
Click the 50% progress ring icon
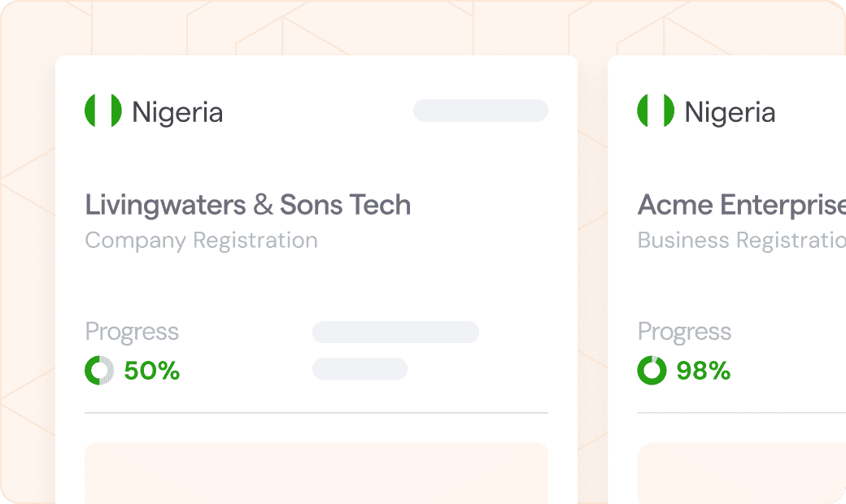pyautogui.click(x=99, y=371)
